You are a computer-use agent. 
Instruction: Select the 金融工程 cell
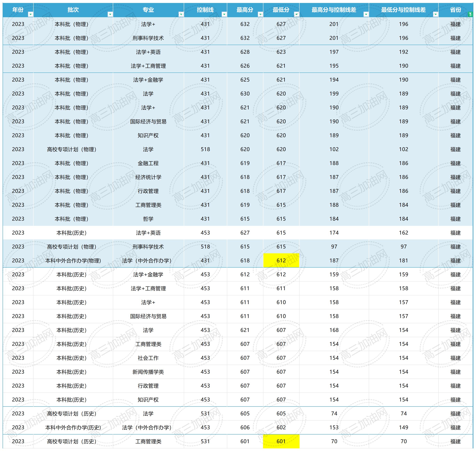tap(148, 163)
